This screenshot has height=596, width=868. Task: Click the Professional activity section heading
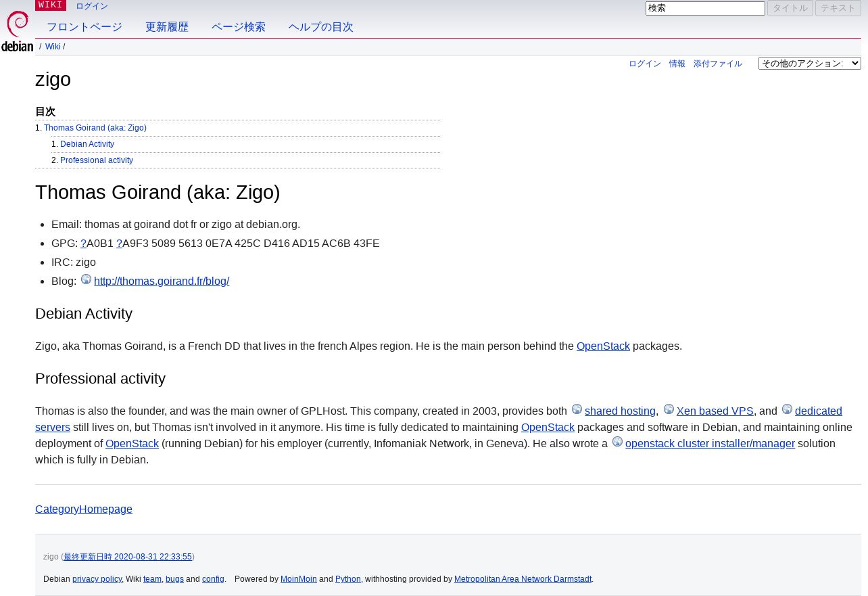point(100,379)
